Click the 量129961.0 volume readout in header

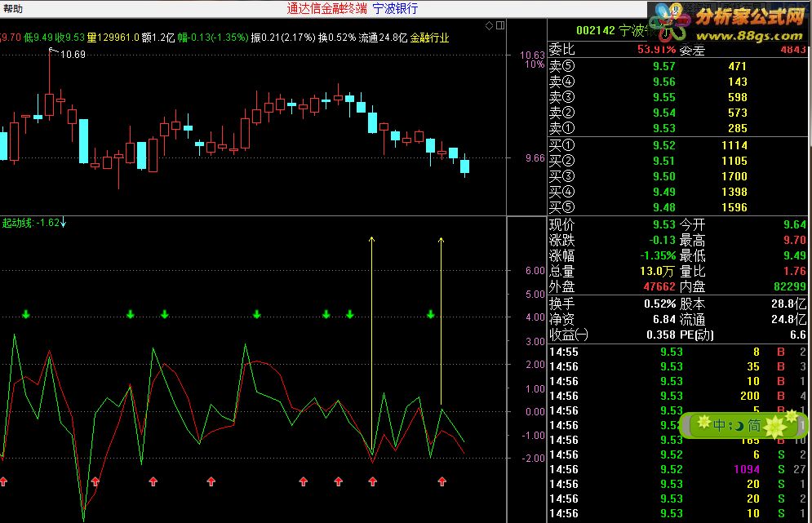(113, 38)
